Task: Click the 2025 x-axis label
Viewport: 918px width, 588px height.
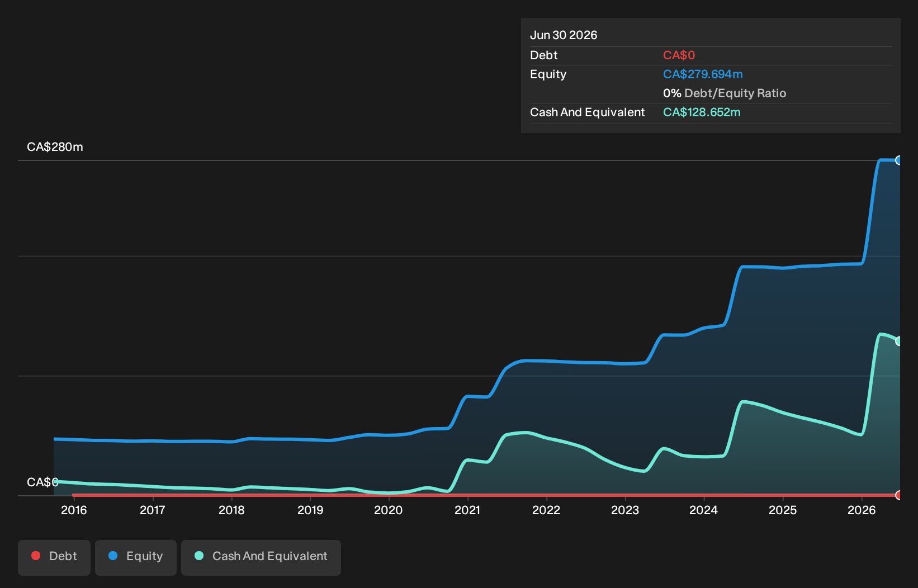Action: [x=783, y=510]
